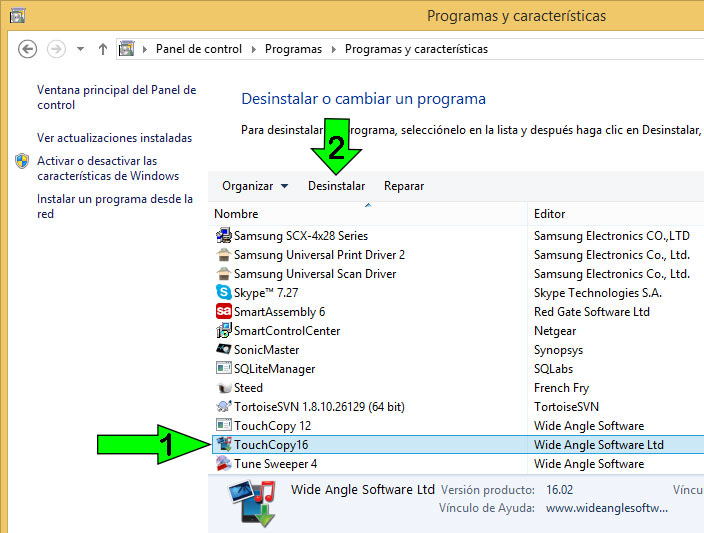
Task: Go up one level with Up arrow
Action: pyautogui.click(x=103, y=49)
